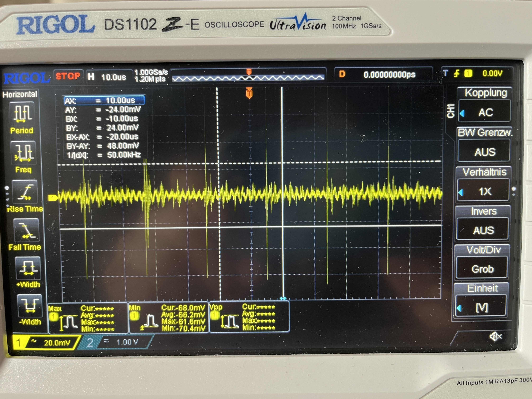532x399 pixels.
Task: Select the Freq measurement icon
Action: coord(23,152)
